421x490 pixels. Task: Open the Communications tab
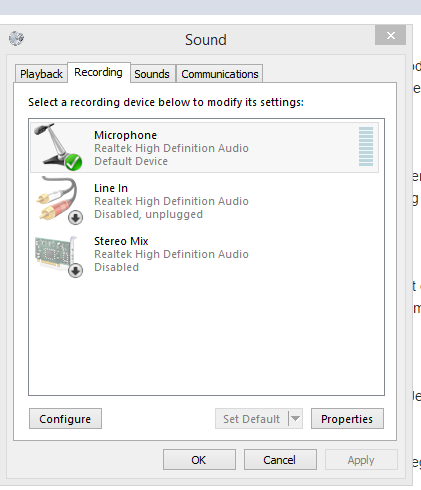pos(220,74)
